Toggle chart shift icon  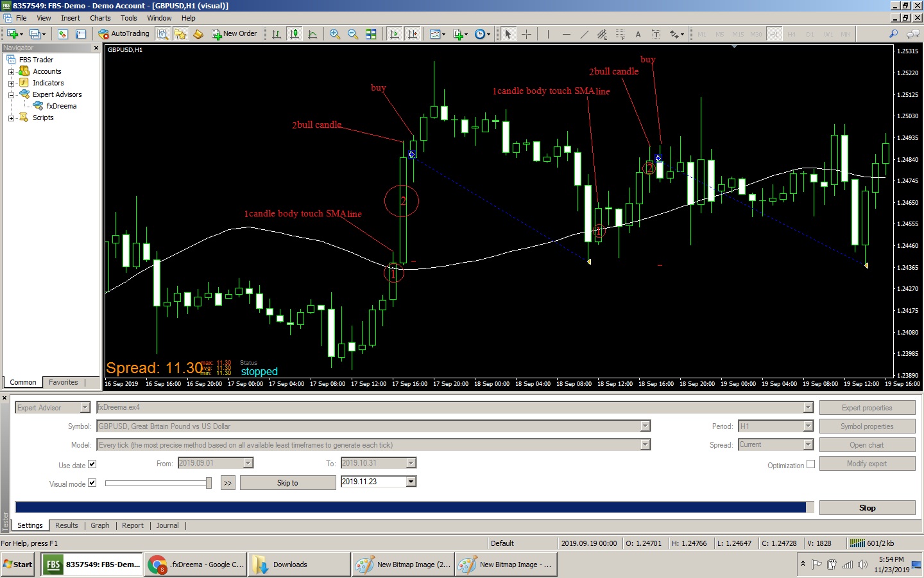(x=413, y=34)
